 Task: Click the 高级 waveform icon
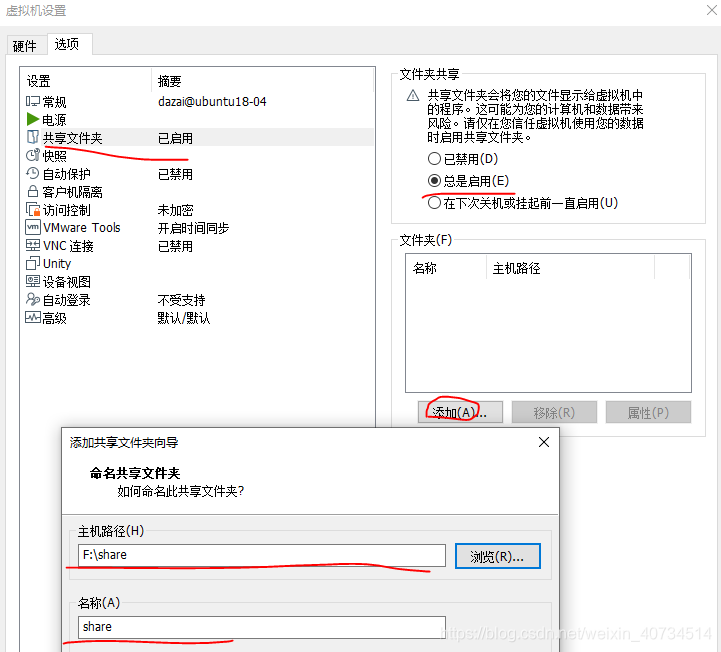[33, 318]
